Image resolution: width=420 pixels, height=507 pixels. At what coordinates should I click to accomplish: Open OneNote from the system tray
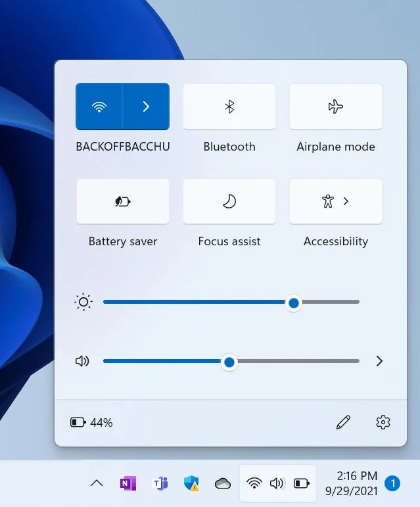point(128,483)
